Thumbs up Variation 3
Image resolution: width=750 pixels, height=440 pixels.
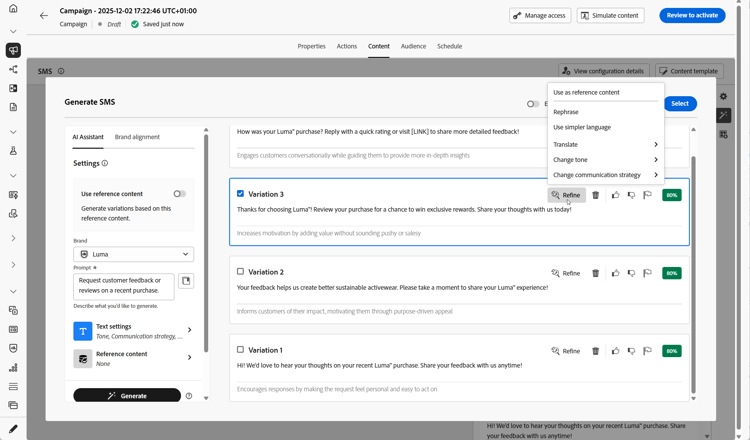(616, 195)
